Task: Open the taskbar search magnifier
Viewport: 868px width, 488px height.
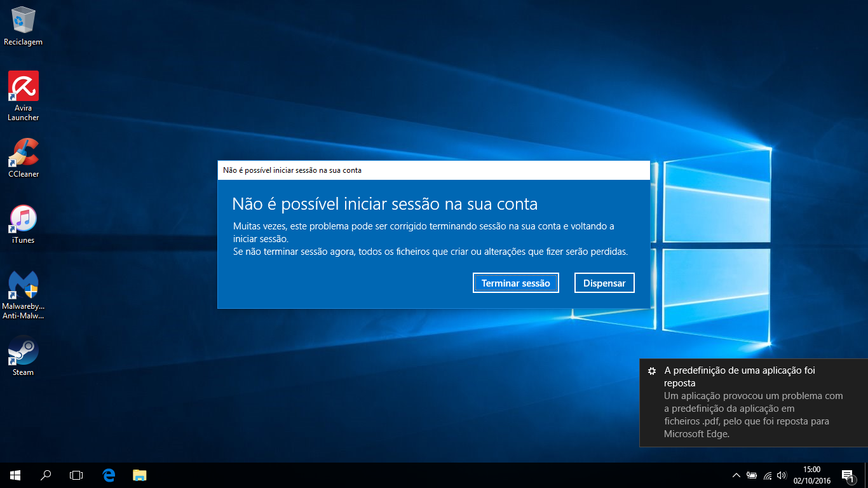Action: 46,475
